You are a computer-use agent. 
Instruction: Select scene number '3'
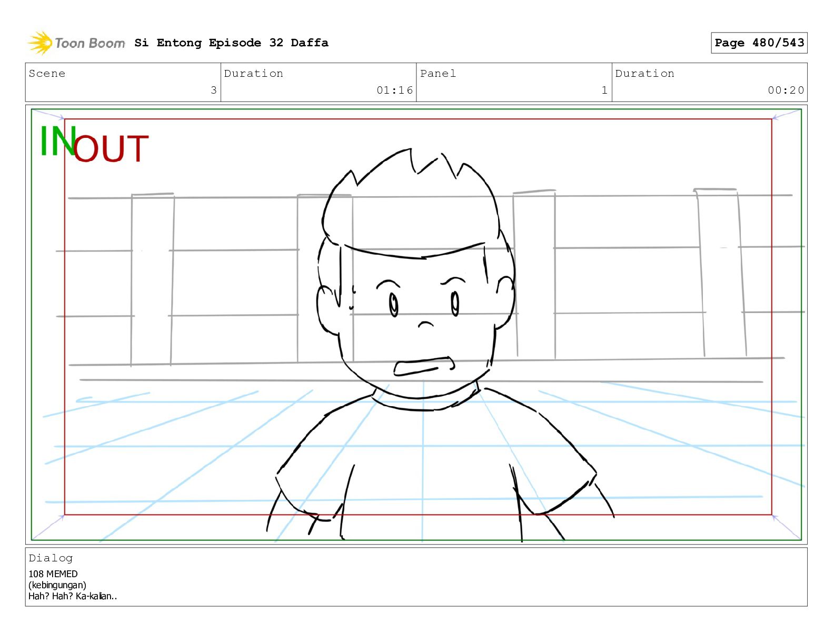tap(213, 90)
